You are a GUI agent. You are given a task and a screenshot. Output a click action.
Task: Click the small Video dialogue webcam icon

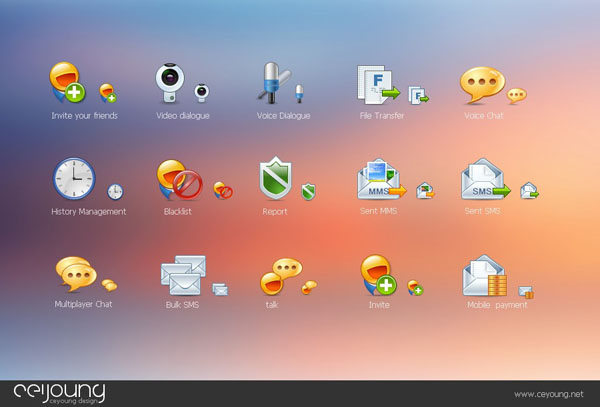point(202,91)
